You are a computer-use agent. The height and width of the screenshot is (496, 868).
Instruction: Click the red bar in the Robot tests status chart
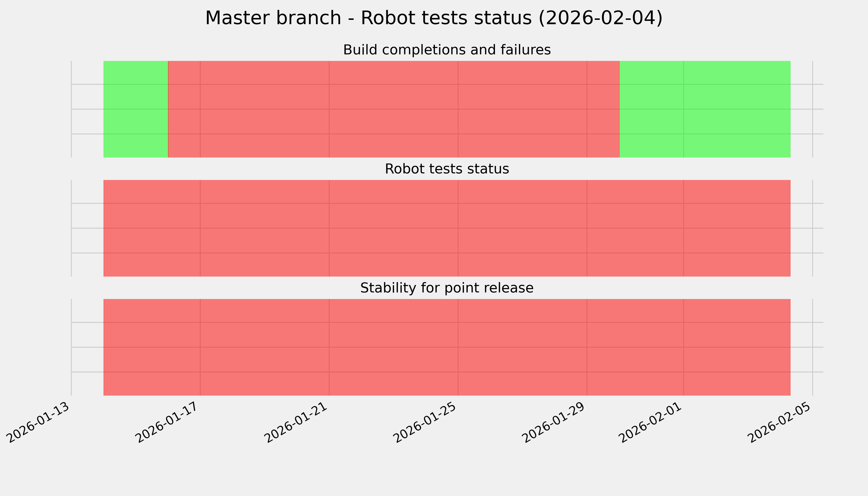447,228
